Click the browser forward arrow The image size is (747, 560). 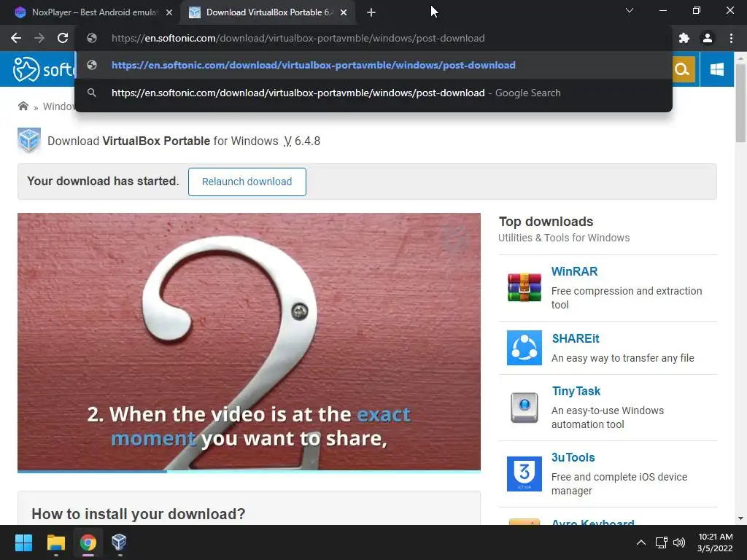pyautogui.click(x=39, y=38)
